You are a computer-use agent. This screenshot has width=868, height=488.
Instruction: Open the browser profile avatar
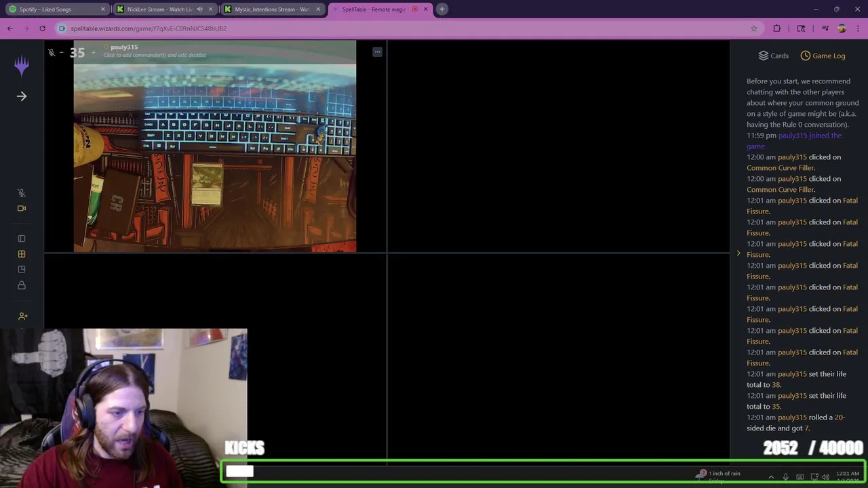[842, 28]
